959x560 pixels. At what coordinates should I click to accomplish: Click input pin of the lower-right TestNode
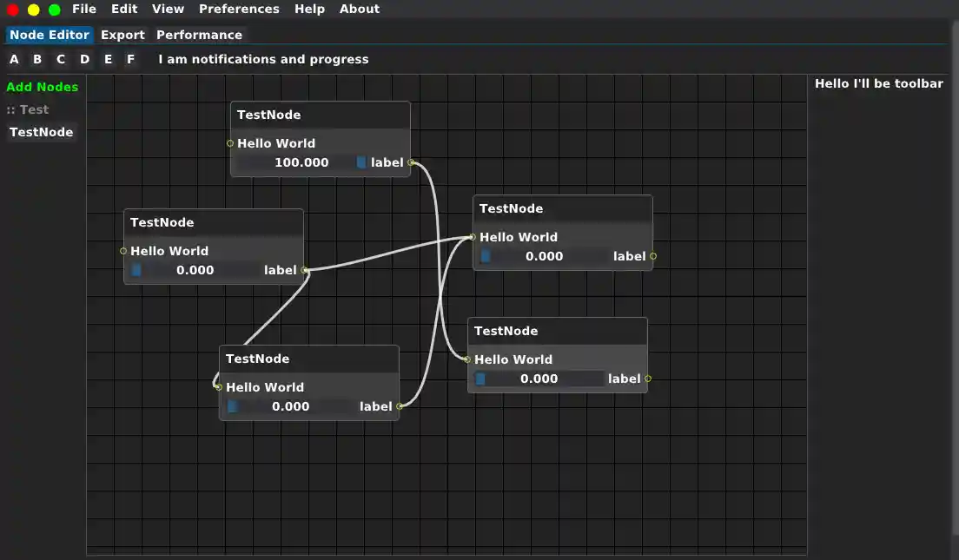467,359
